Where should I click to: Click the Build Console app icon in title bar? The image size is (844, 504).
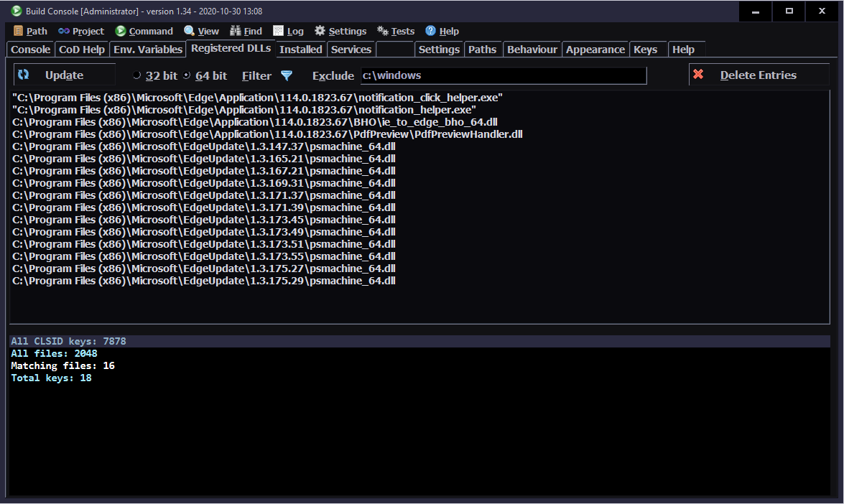pyautogui.click(x=16, y=11)
